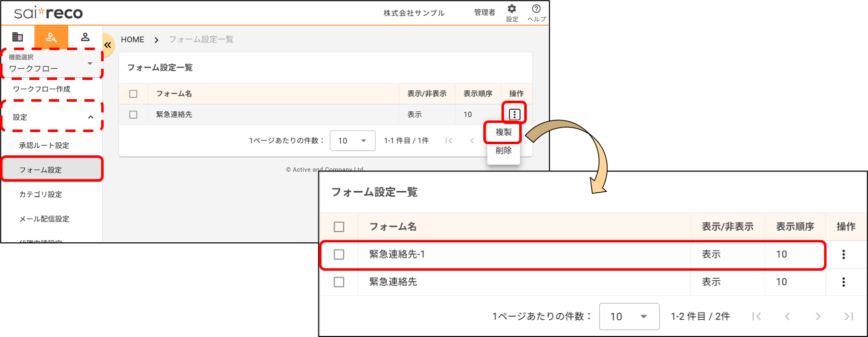868x337 pixels.
Task: Open 承認ルート設定 in the sidebar
Action: 44,145
